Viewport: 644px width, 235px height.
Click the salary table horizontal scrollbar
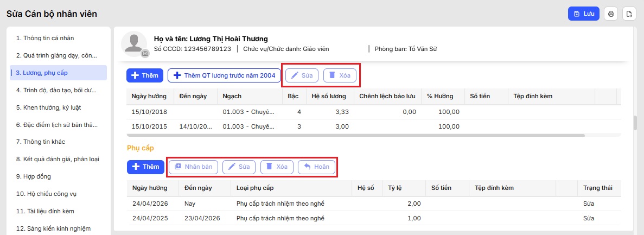[356, 135]
